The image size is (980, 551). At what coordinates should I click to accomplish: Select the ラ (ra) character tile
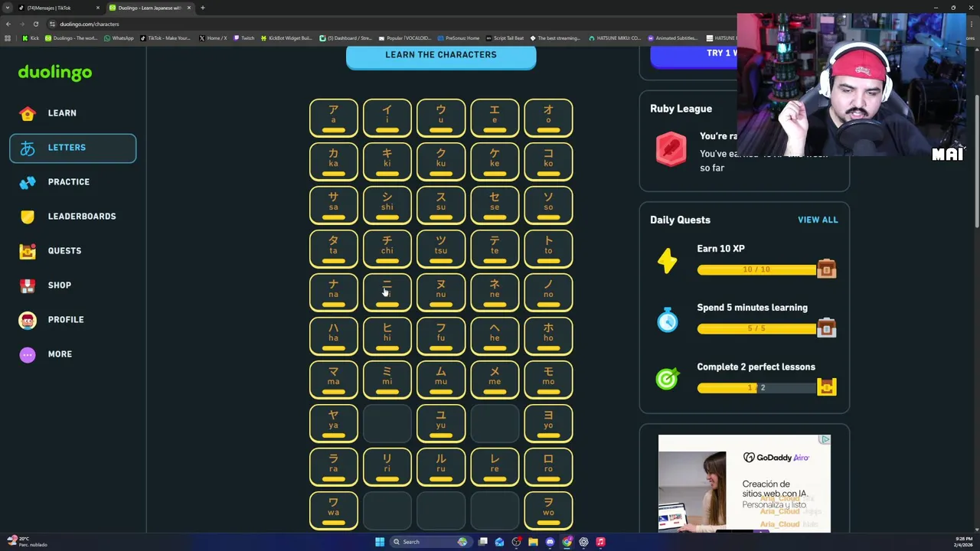(x=333, y=467)
